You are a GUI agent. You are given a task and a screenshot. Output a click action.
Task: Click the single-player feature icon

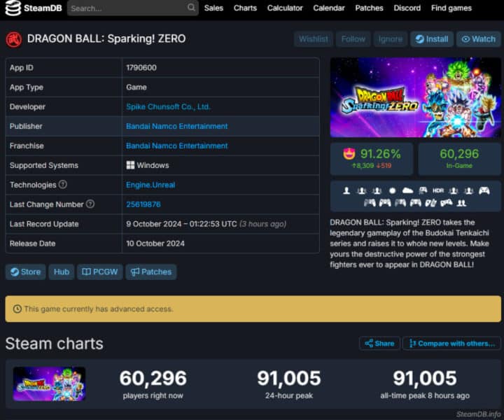pyautogui.click(x=346, y=191)
